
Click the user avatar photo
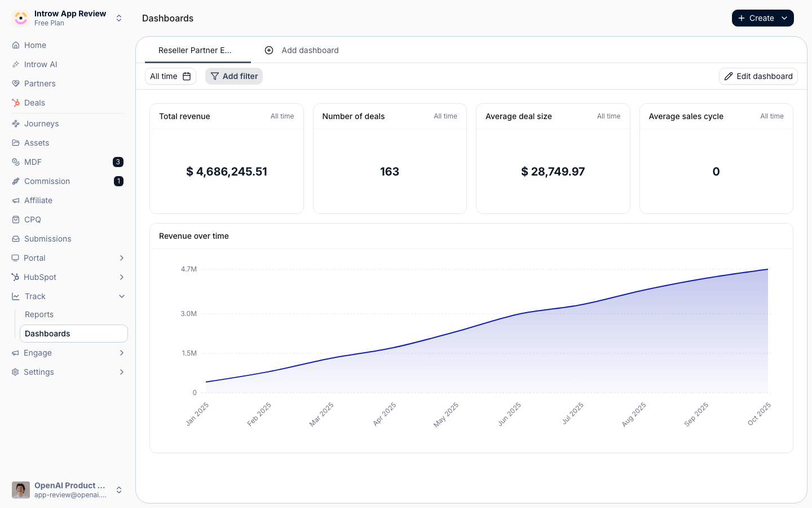tap(21, 490)
